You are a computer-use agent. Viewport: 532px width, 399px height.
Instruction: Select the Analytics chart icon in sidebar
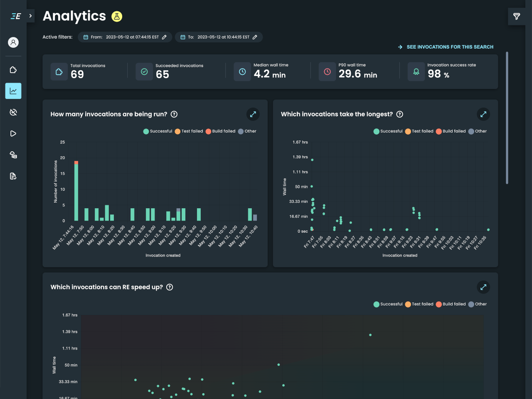[13, 91]
